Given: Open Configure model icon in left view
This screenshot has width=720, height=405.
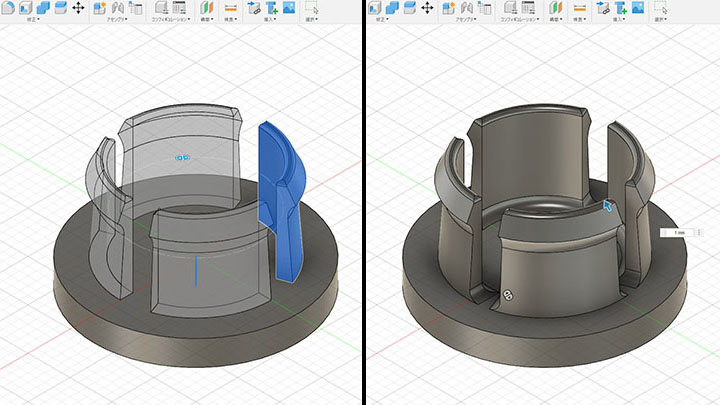Looking at the screenshot, I should pos(161,7).
